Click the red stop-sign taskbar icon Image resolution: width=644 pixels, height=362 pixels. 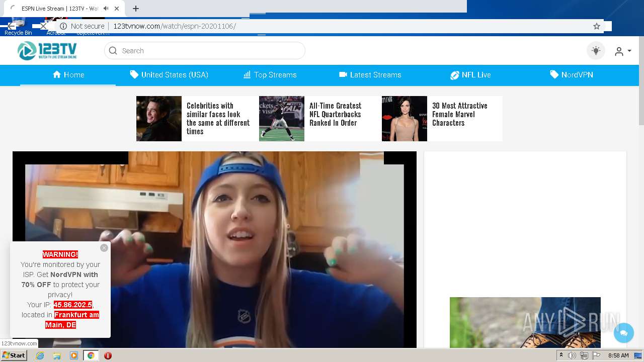(x=108, y=355)
